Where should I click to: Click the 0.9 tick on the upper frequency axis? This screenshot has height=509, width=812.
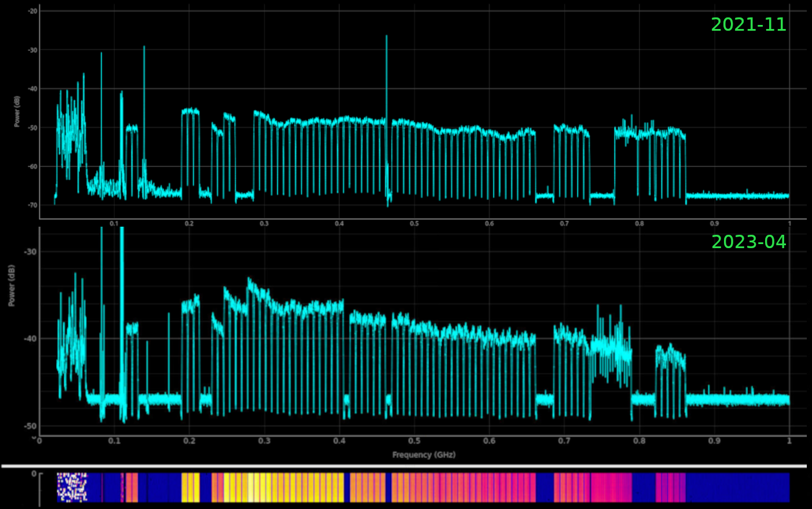[x=714, y=223]
